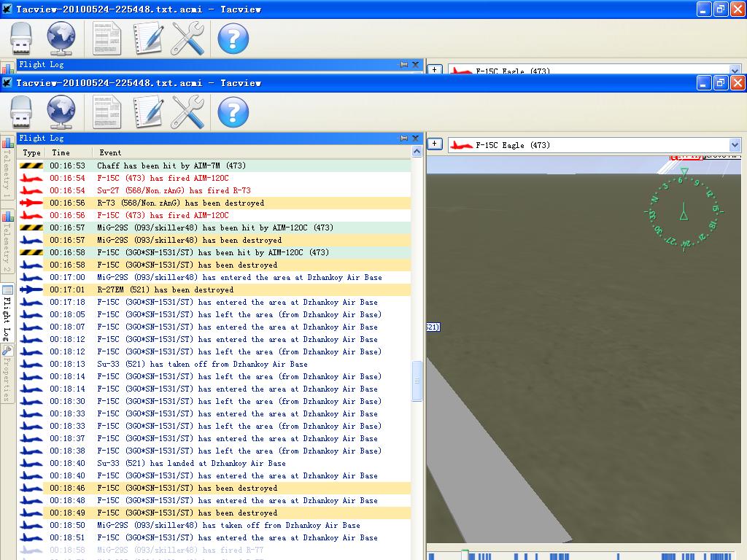Click the flight log scroll up arrow
The height and width of the screenshot is (560, 747).
[417, 152]
